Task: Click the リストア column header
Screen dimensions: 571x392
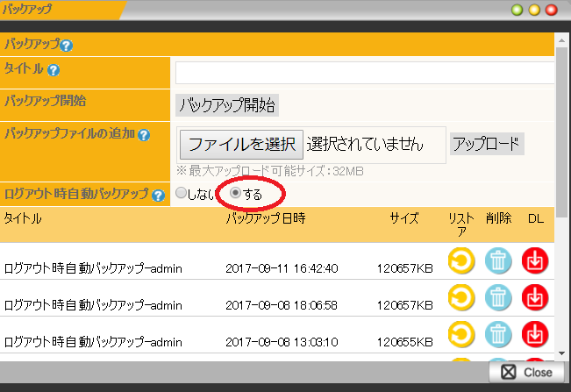Action: 461,225
